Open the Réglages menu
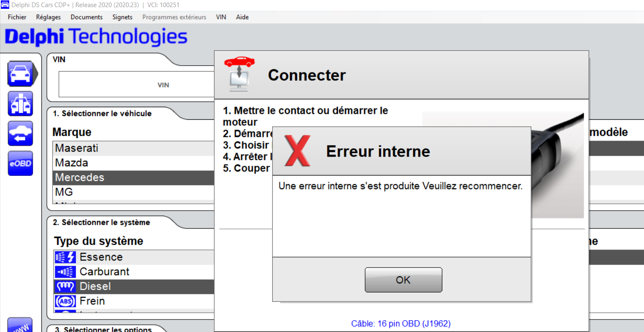This screenshot has width=644, height=332. click(48, 17)
